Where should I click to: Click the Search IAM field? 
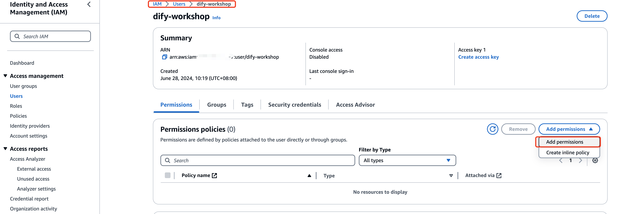[x=50, y=37]
